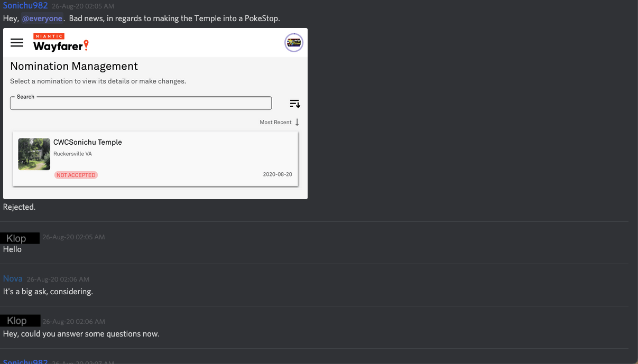Click the @everyone mention
Viewport: 638px width, 364px height.
[x=42, y=18]
